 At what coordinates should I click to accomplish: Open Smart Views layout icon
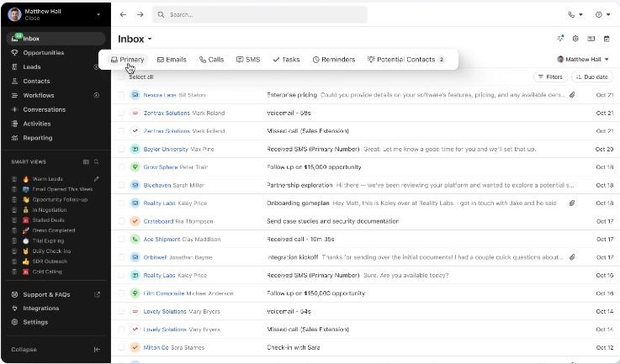[86, 161]
